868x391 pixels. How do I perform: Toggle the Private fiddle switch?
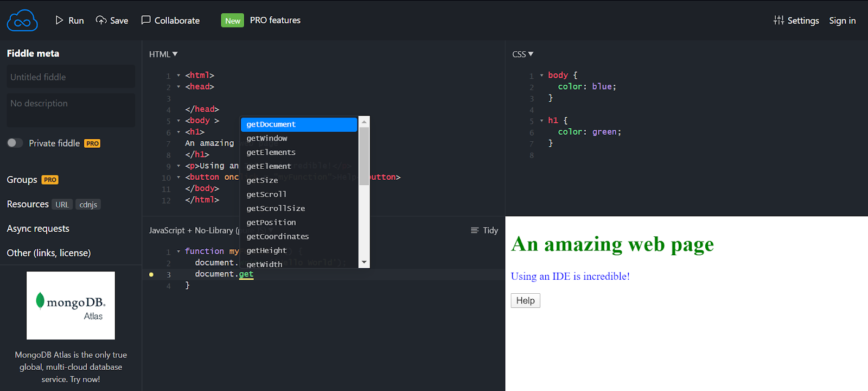[x=15, y=143]
